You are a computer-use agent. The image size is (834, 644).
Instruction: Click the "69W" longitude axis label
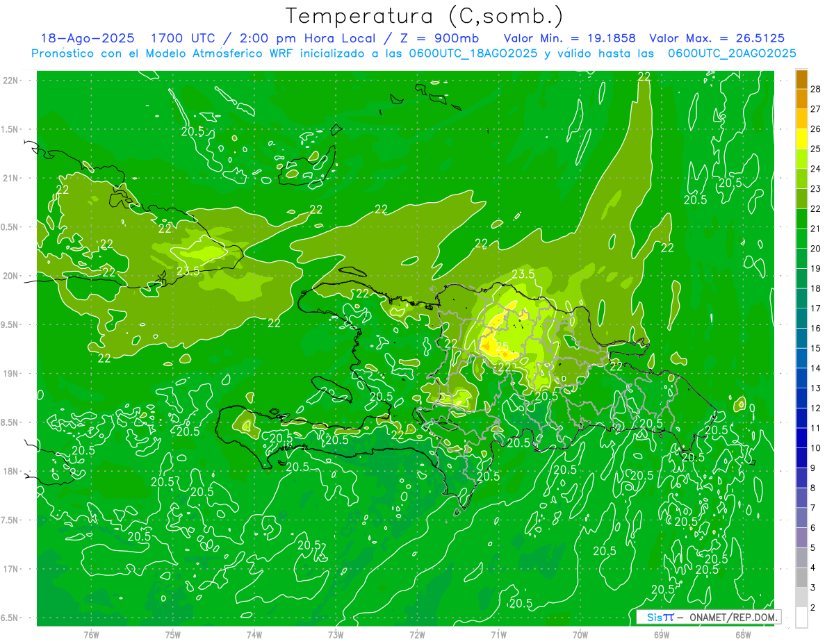661,635
